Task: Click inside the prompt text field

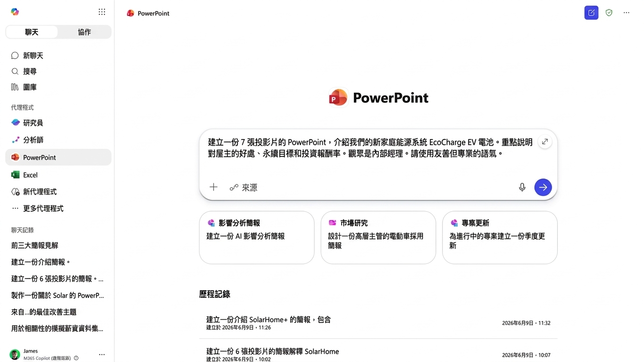Action: (370, 148)
